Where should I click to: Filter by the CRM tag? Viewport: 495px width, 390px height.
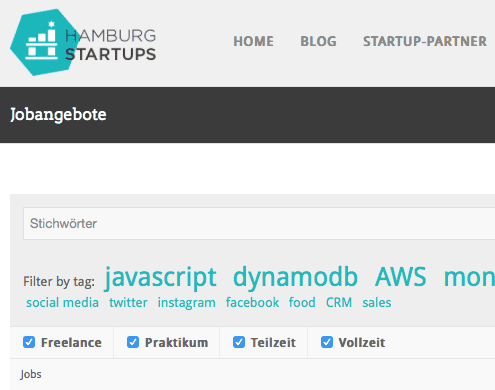339,303
